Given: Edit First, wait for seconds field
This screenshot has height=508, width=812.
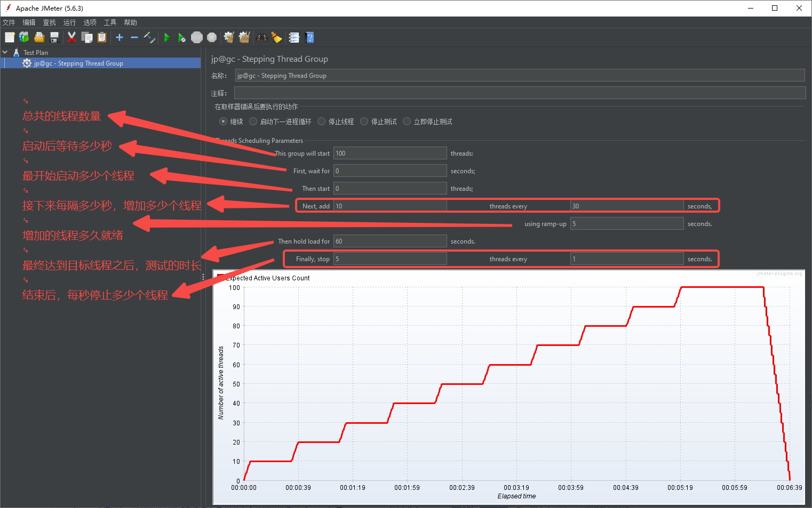Looking at the screenshot, I should (390, 171).
